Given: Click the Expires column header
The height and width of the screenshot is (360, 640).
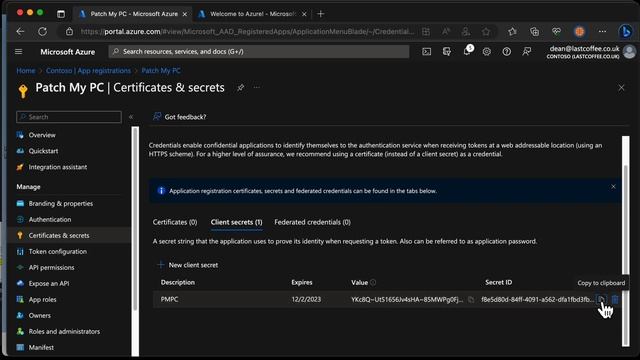Looking at the screenshot, I should pos(302,282).
